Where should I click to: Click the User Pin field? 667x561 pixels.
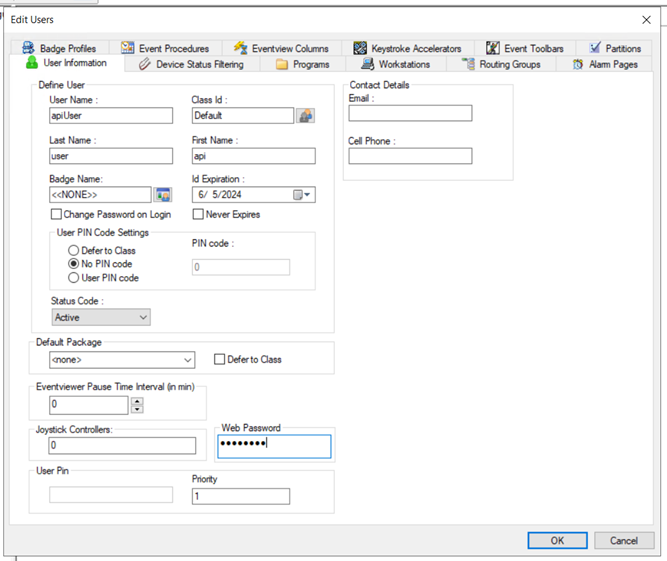[x=111, y=495]
